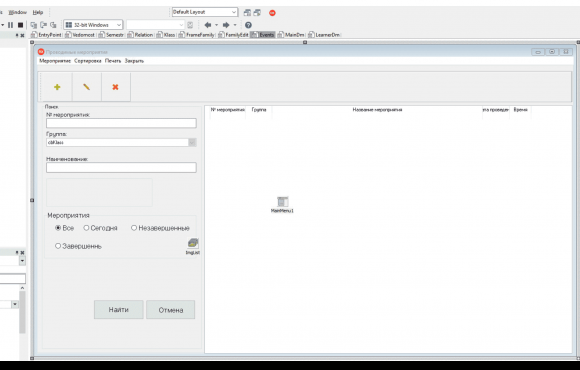The image size is (580, 370).
Task: Select the Сегодня radio button
Action: 86,228
